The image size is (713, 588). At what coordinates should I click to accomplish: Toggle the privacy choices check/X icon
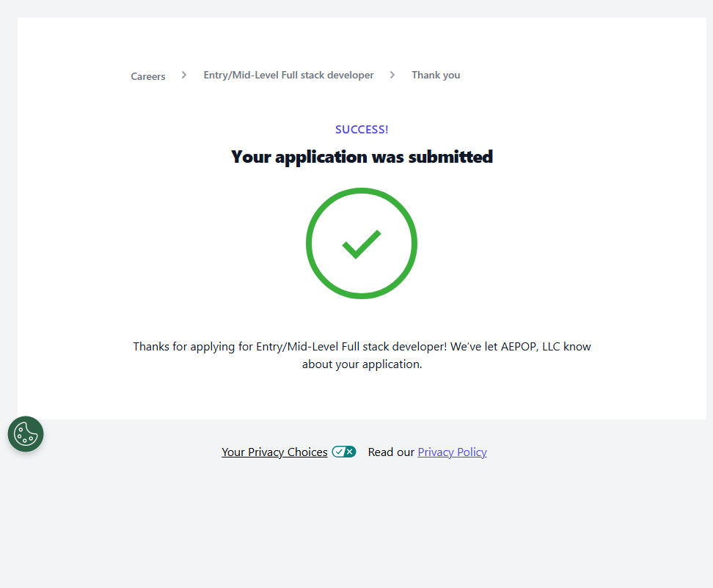pyautogui.click(x=343, y=452)
